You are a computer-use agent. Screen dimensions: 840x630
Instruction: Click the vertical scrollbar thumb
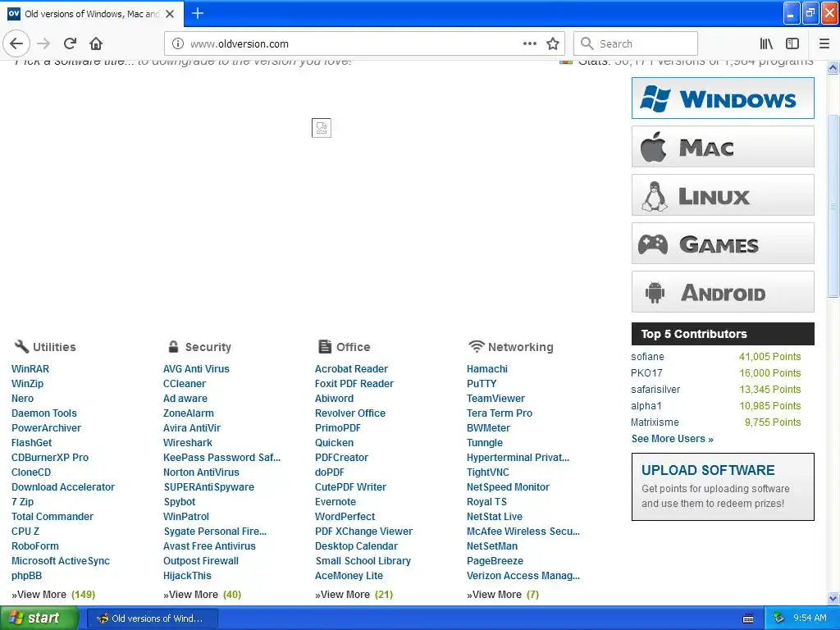(x=833, y=206)
